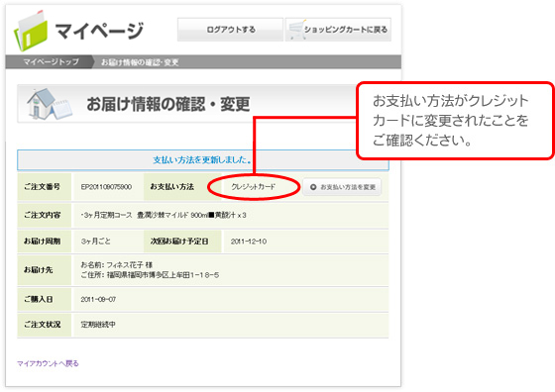Open the マイページトップ breadcrumb
The width and height of the screenshot is (555, 392).
click(x=51, y=62)
